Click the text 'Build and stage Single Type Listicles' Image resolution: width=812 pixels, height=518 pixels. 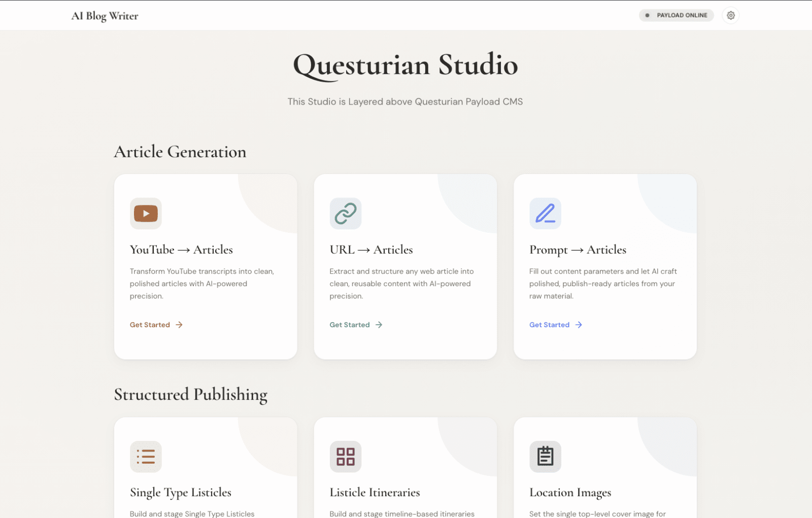click(x=192, y=513)
